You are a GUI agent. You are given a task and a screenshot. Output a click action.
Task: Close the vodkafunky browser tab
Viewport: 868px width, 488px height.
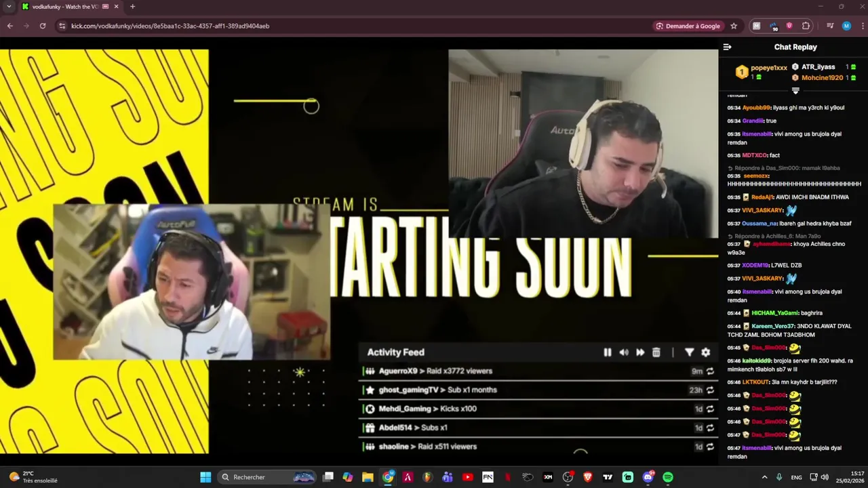(x=116, y=7)
